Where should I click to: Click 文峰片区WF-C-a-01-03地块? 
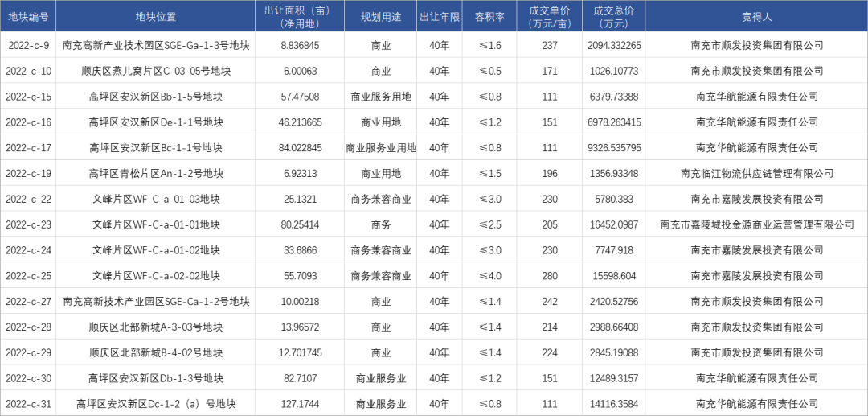[x=156, y=200]
